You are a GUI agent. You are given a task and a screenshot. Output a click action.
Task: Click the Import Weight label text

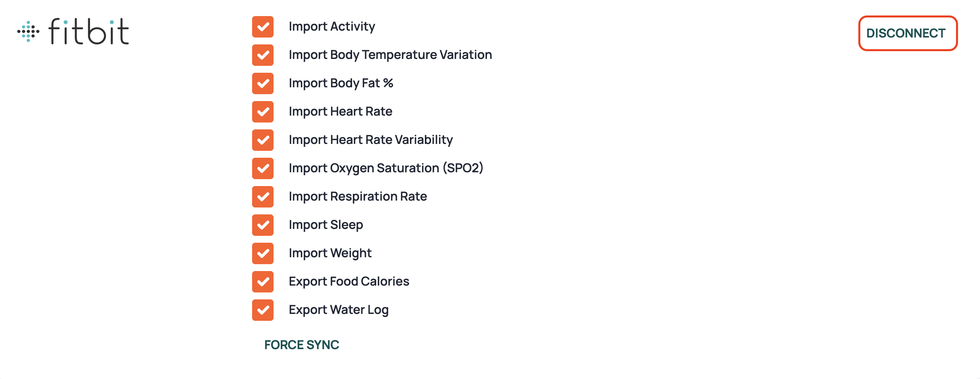(x=330, y=253)
